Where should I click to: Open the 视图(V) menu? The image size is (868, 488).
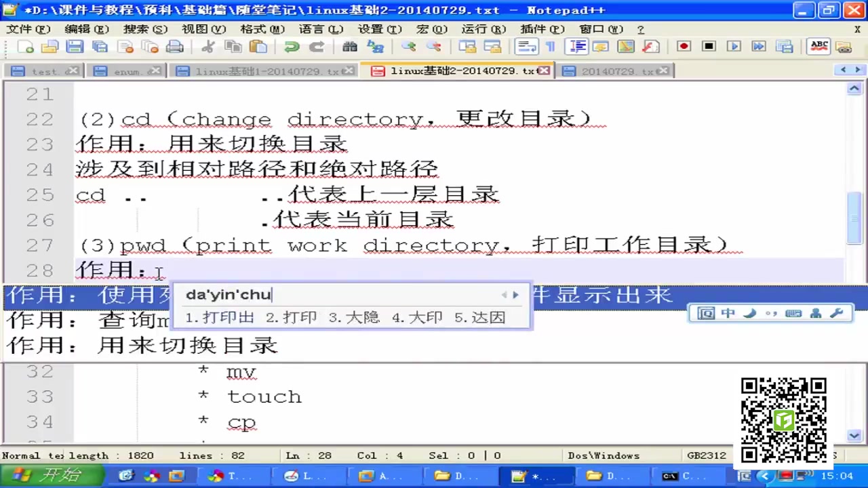[203, 29]
